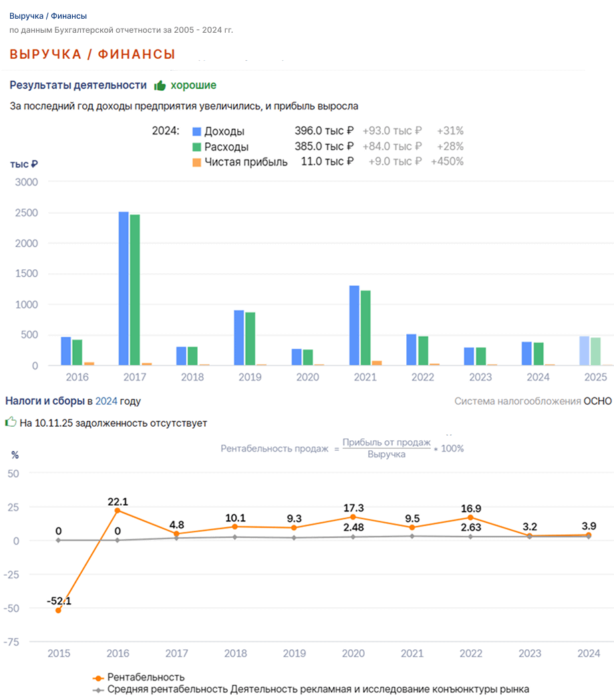The image size is (614, 700).
Task: Click the 2019 label on the bar chart axis
Action: [250, 377]
